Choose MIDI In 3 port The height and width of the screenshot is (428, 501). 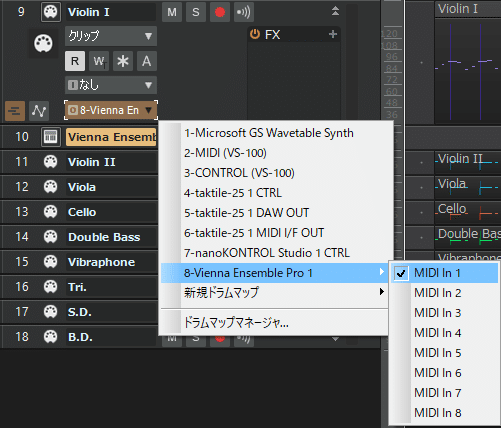pos(445,313)
